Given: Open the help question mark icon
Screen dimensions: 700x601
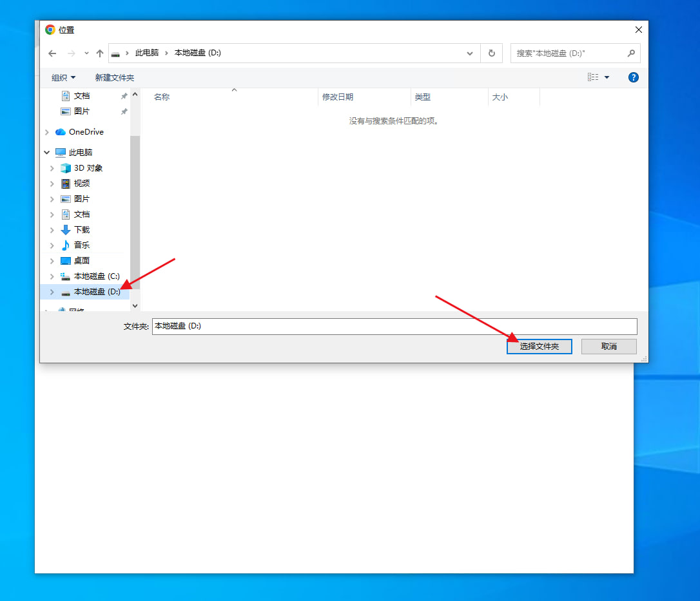Looking at the screenshot, I should coord(633,77).
